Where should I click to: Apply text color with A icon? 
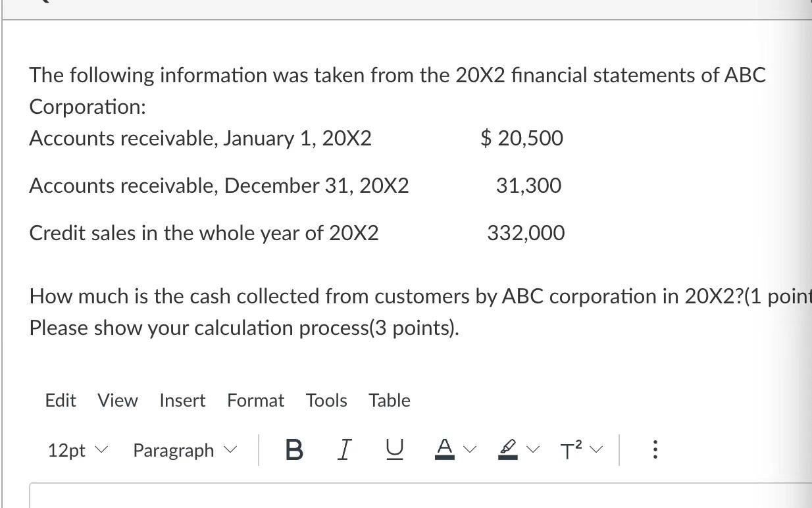[444, 450]
